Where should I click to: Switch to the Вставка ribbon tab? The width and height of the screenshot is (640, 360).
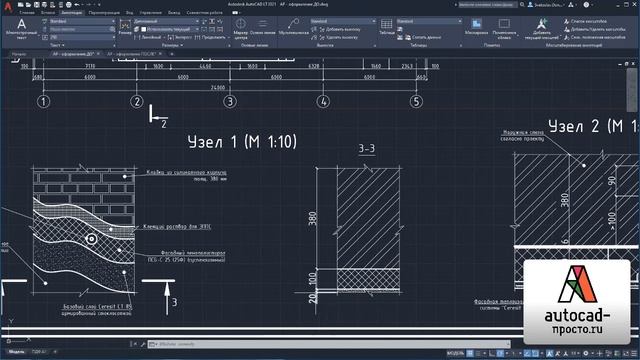point(47,13)
